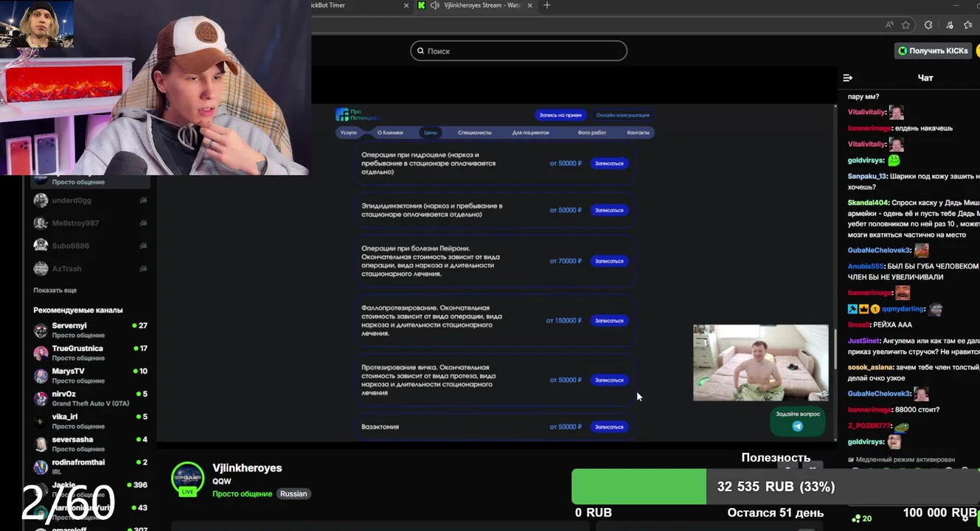Click the read aloud icon in address bar
This screenshot has width=980, height=531.
(890, 25)
